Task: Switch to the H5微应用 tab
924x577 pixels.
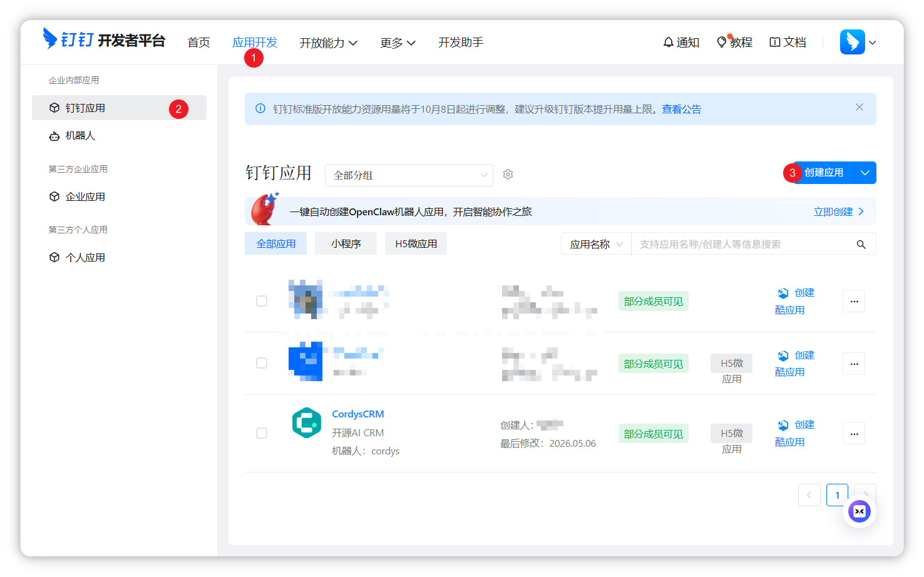Action: click(416, 243)
